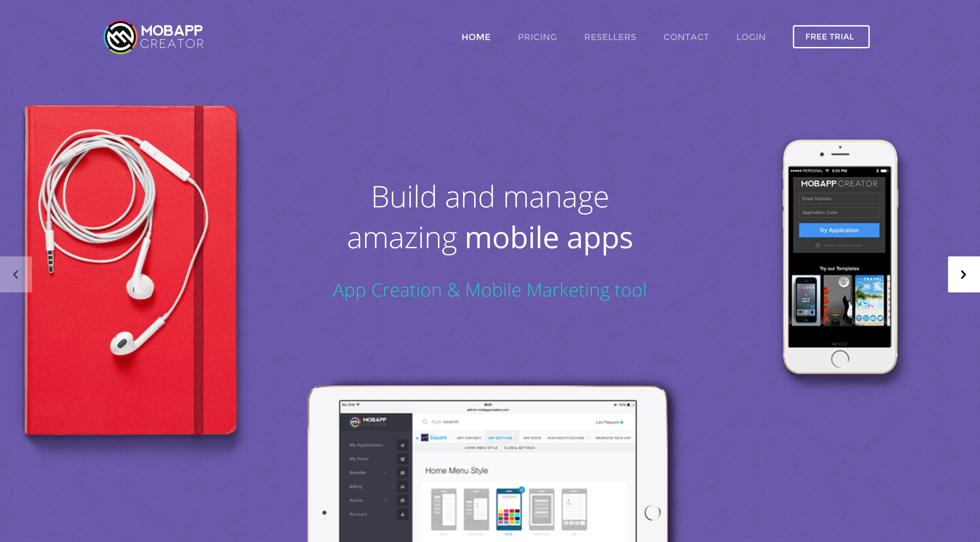Toggle the Share code to team checkbox on phone
Screen dimensions: 980x542
[x=816, y=248]
